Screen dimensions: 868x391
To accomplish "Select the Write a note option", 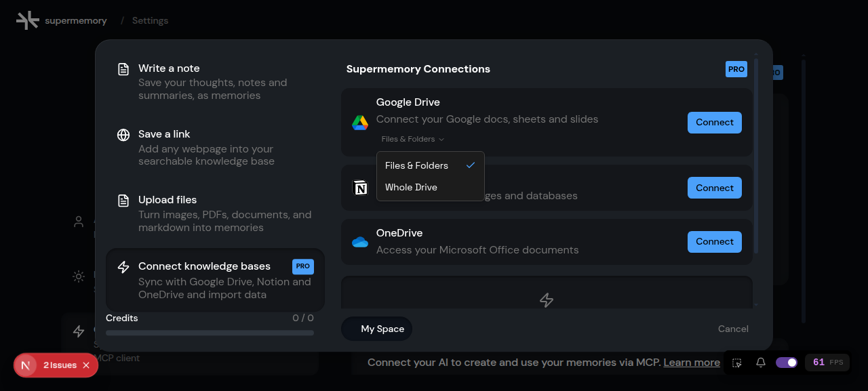I will point(215,82).
